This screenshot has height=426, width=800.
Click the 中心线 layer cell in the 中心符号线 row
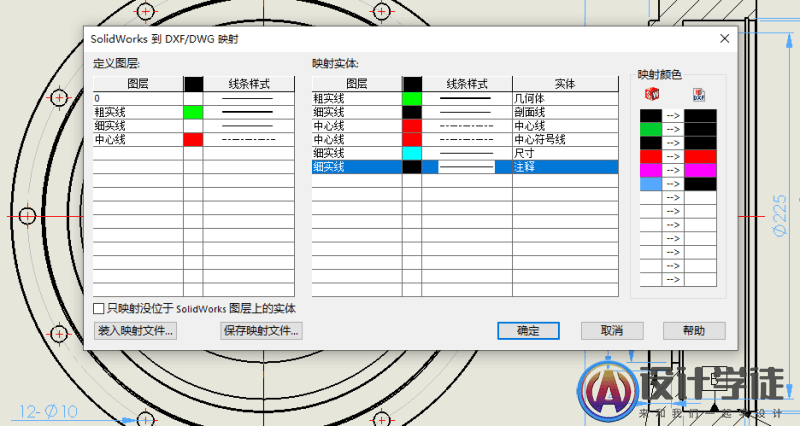point(357,139)
